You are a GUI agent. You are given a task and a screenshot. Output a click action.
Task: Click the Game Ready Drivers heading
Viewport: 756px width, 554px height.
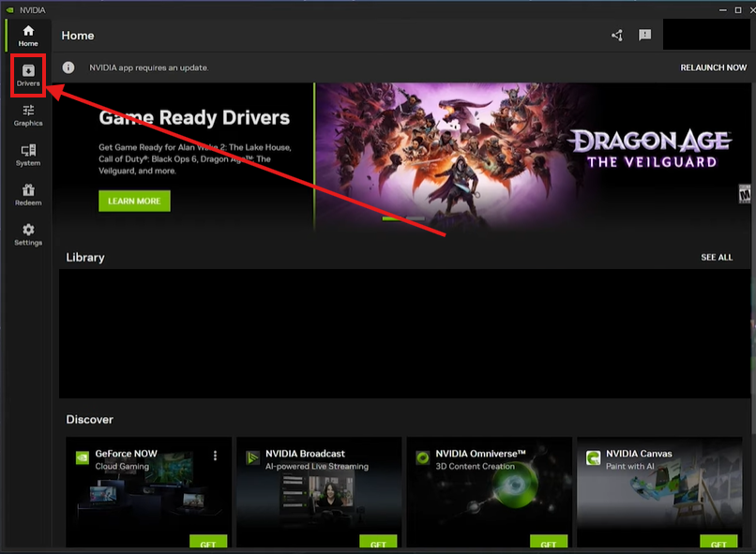(194, 117)
